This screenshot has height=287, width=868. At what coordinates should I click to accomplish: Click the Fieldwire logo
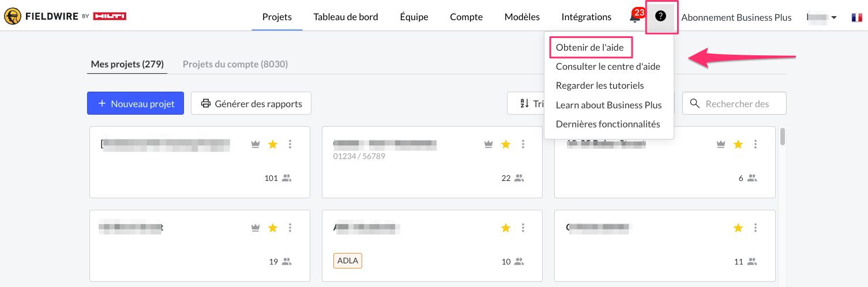pyautogui.click(x=65, y=16)
